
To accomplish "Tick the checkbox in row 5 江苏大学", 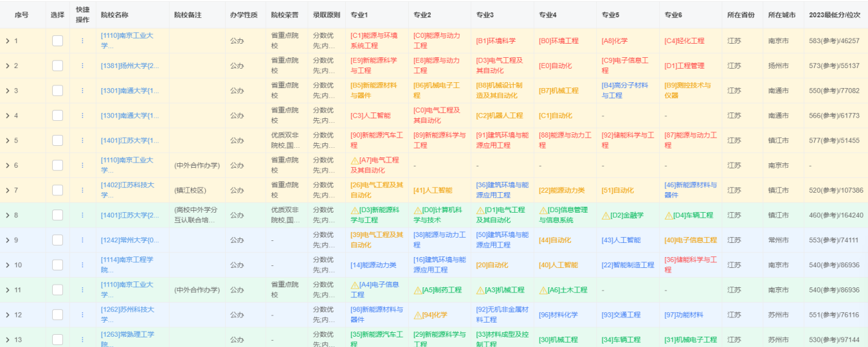I will pyautogui.click(x=58, y=140).
